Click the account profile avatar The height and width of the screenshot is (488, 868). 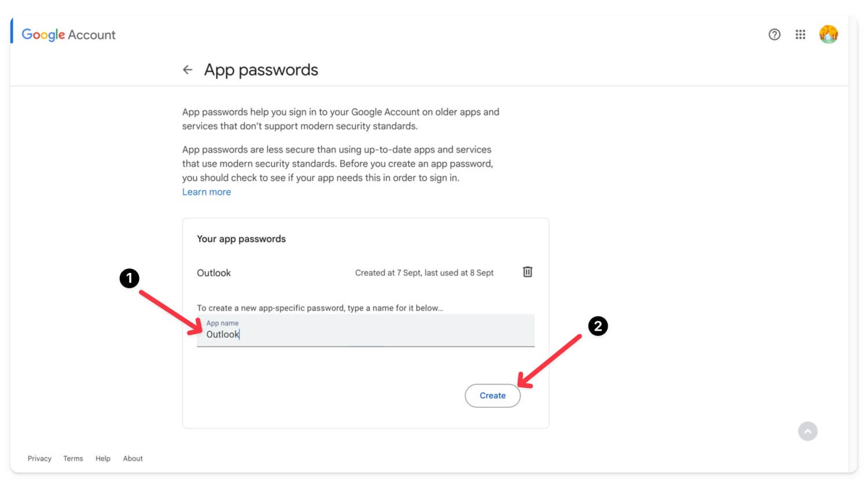pos(829,34)
